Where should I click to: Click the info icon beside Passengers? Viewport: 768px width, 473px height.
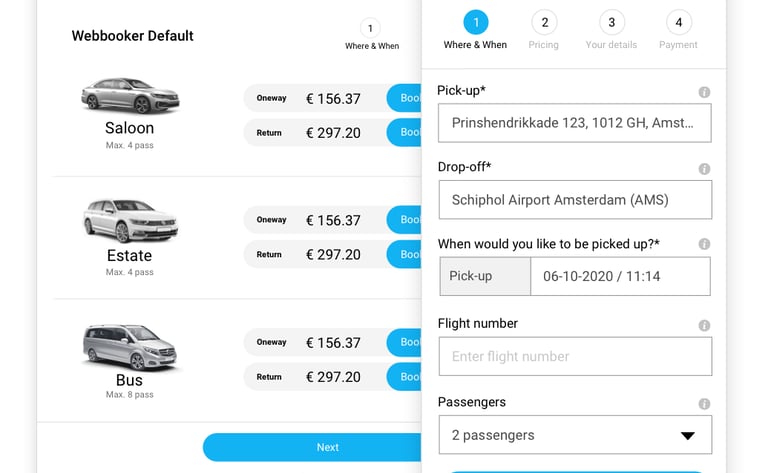[x=704, y=404]
